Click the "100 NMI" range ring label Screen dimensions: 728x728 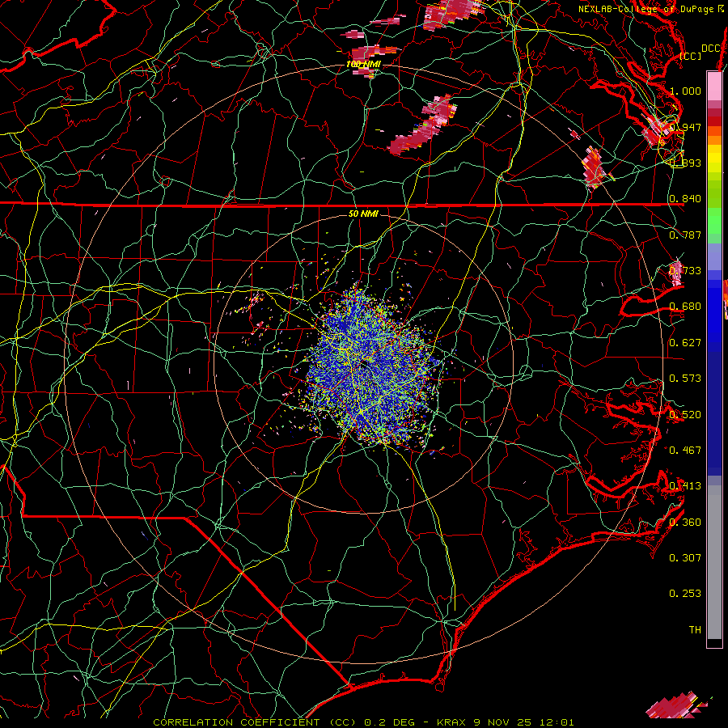[363, 64]
